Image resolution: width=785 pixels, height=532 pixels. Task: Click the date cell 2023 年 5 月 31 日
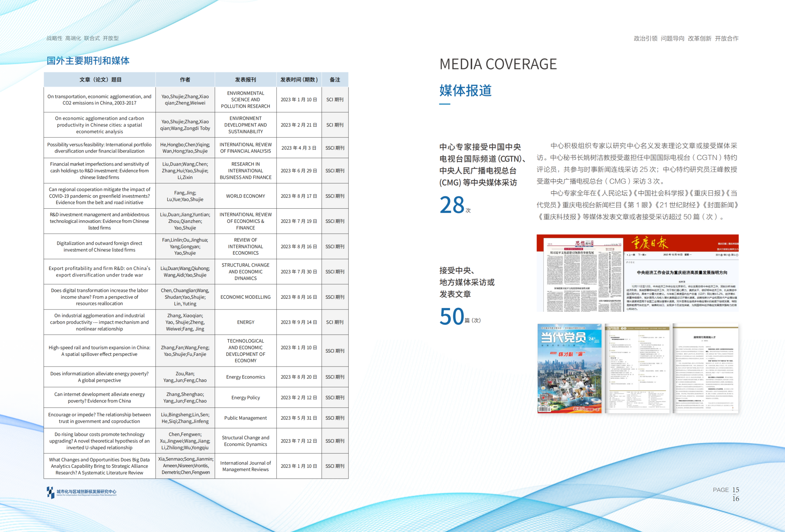pos(299,418)
